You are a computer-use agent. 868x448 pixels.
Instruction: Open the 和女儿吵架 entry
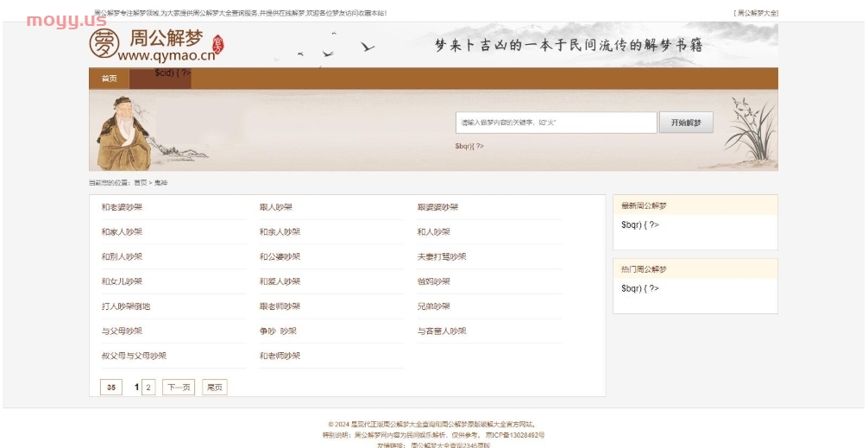tap(122, 281)
